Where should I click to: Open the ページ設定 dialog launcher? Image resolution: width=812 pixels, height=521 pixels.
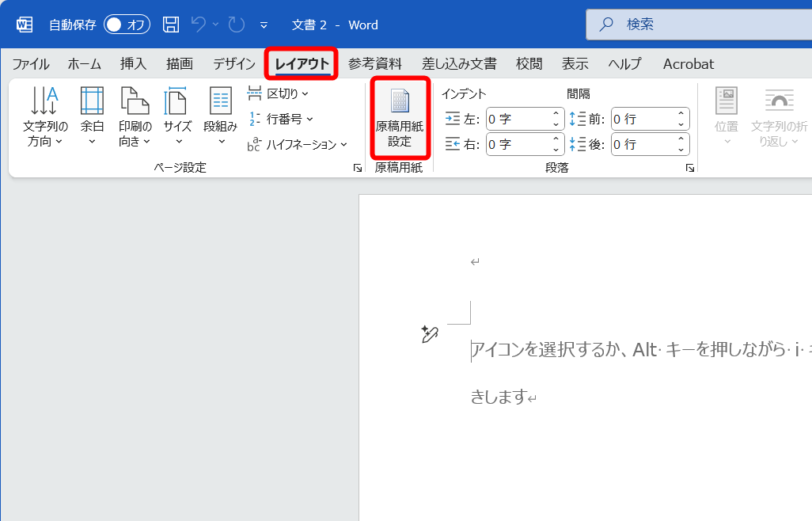(x=358, y=168)
